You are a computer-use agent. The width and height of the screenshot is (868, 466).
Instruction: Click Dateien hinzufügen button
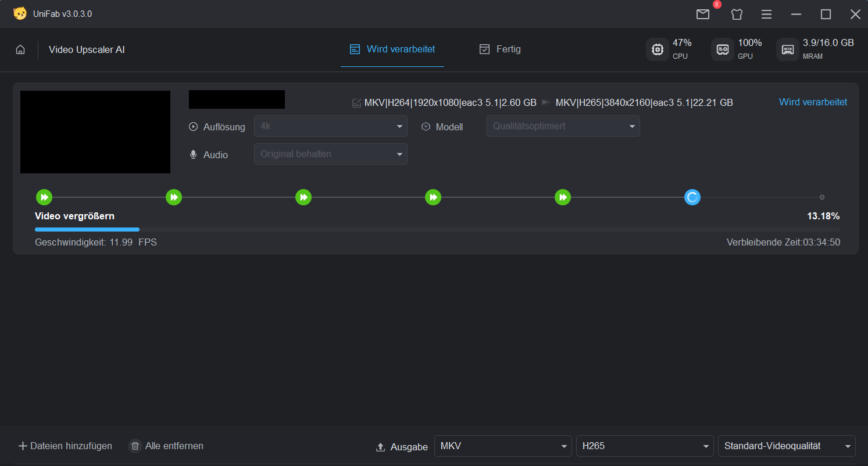tap(65, 446)
